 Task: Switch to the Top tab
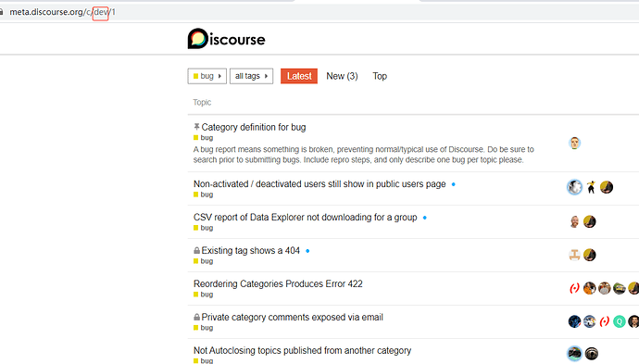(x=380, y=76)
